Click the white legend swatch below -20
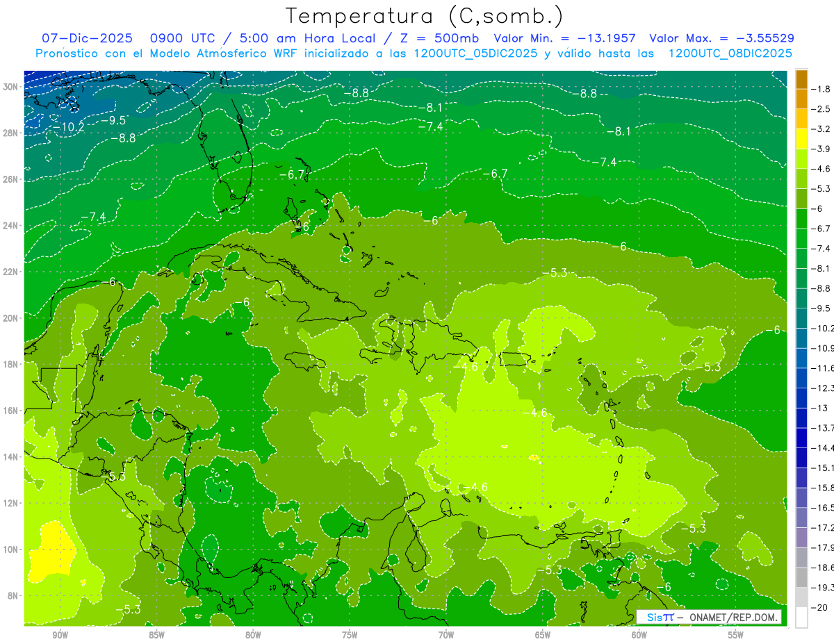 (x=801, y=617)
